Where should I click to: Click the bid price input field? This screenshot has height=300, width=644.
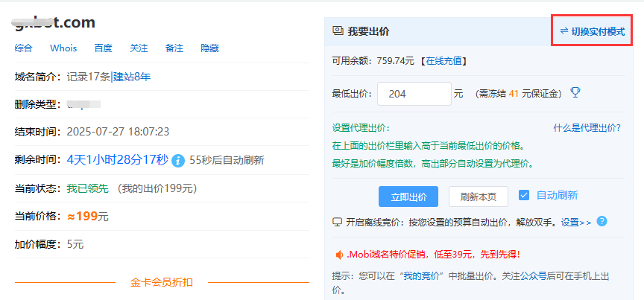(x=414, y=94)
